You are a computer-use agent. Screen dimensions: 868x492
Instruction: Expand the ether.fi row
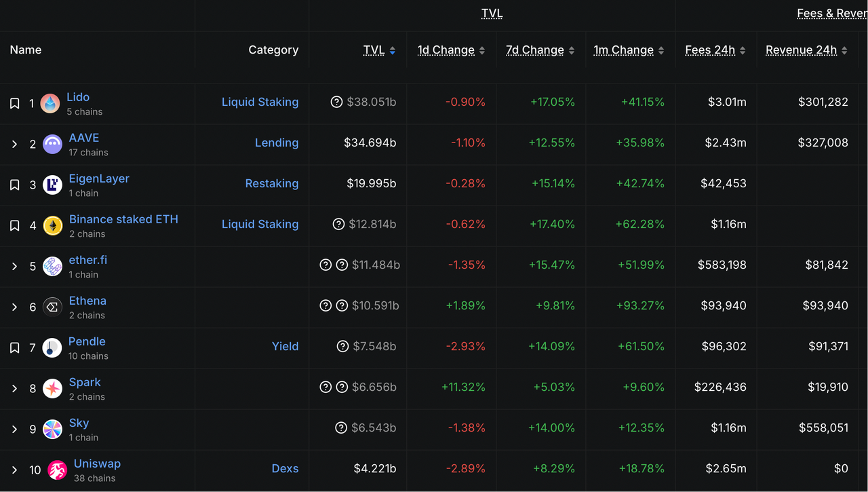pyautogui.click(x=14, y=266)
